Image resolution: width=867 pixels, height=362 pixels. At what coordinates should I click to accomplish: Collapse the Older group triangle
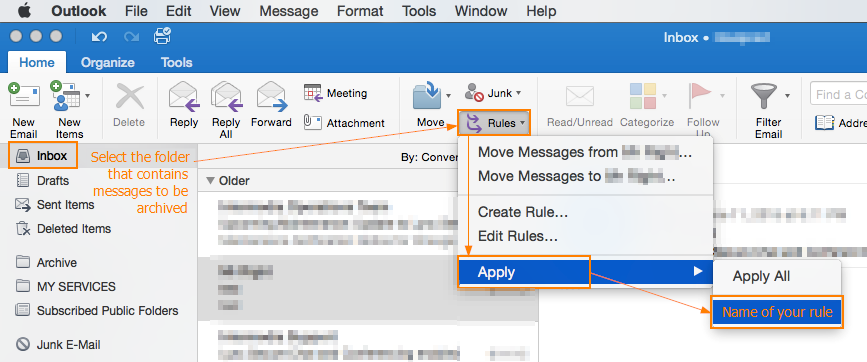coord(210,180)
